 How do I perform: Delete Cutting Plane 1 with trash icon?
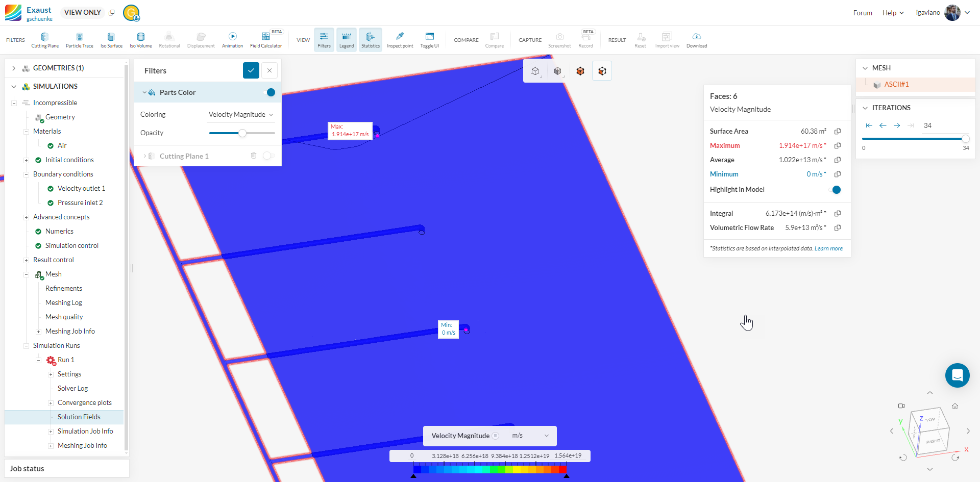[254, 156]
